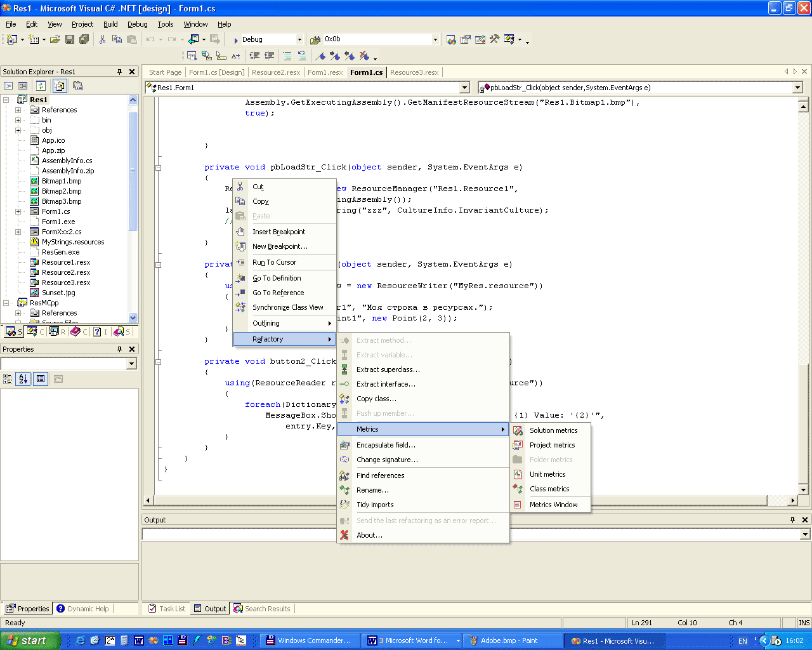Click the Windows Start button

pos(30,640)
